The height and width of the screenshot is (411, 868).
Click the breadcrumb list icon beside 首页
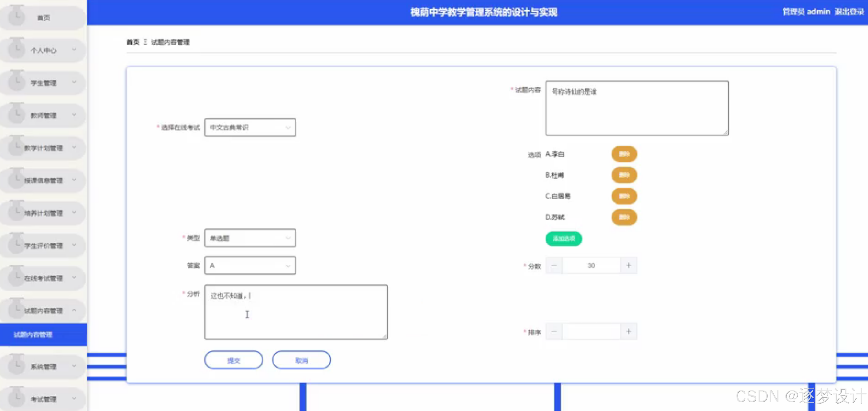click(145, 42)
